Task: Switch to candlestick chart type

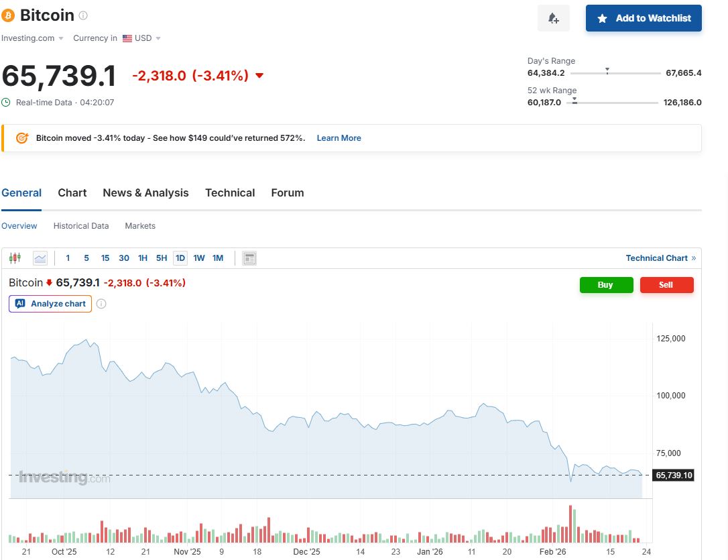Action: click(x=15, y=258)
